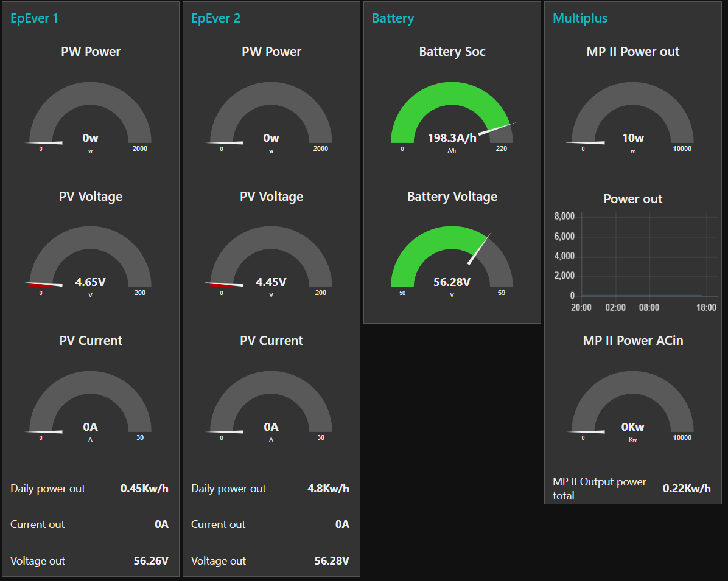Click the EpEver 1 PW Power gauge
The height and width of the screenshot is (581, 728).
tap(90, 116)
